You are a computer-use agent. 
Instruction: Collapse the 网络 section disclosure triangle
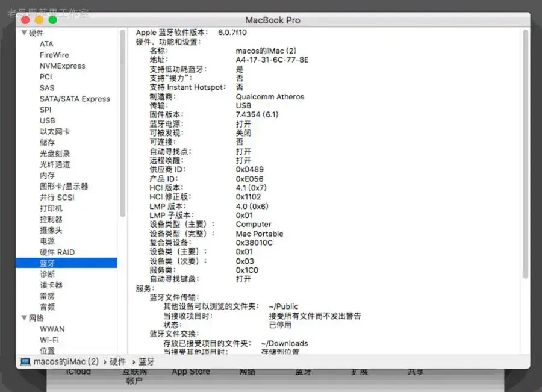(x=24, y=318)
